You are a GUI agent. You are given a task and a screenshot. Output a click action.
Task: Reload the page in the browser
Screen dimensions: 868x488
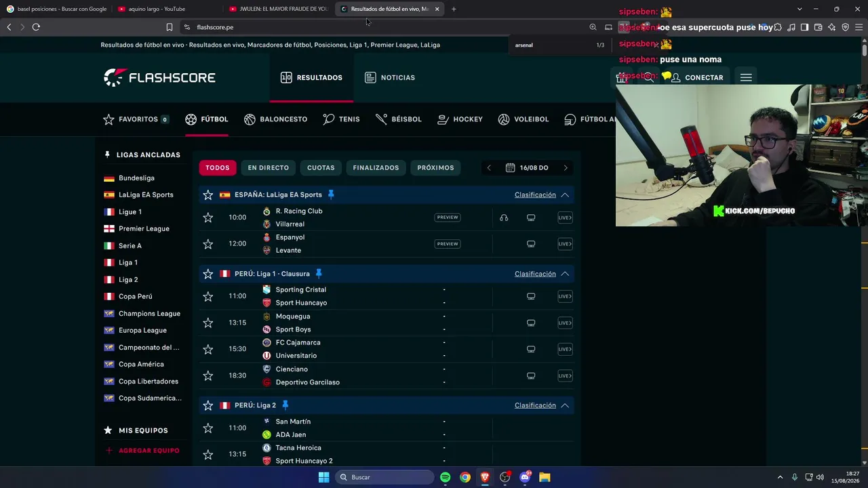click(x=36, y=27)
